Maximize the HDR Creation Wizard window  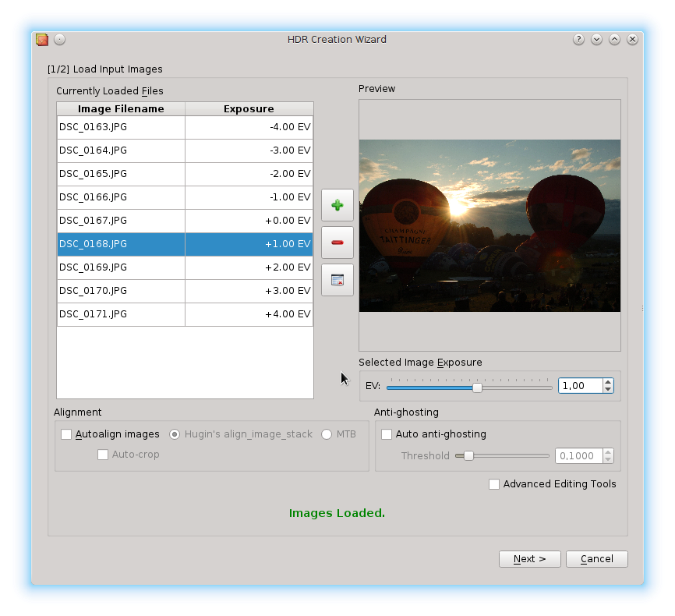614,40
